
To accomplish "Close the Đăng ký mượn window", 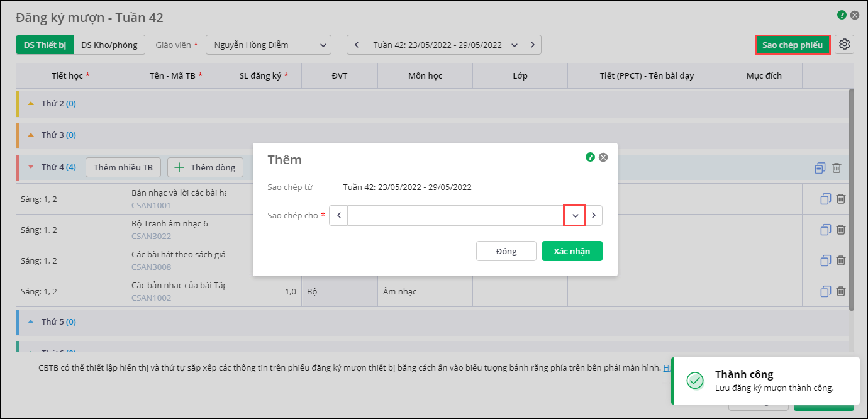I will 855,15.
